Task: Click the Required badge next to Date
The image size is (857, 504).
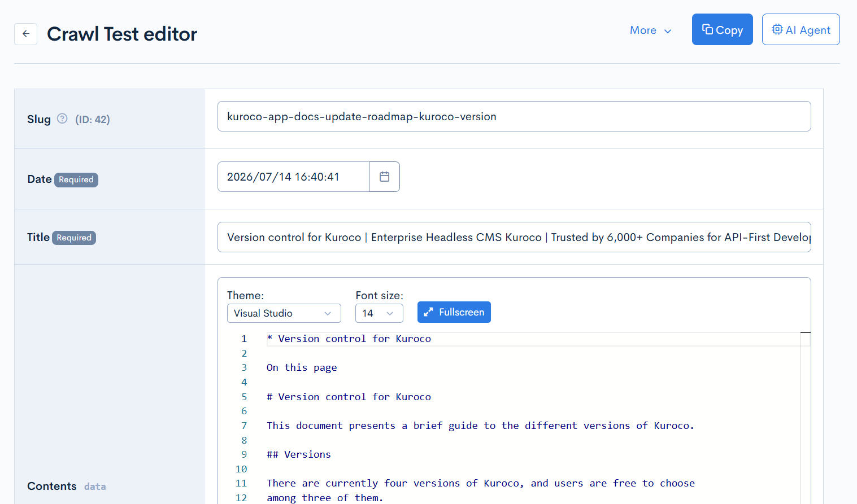Action: click(76, 179)
